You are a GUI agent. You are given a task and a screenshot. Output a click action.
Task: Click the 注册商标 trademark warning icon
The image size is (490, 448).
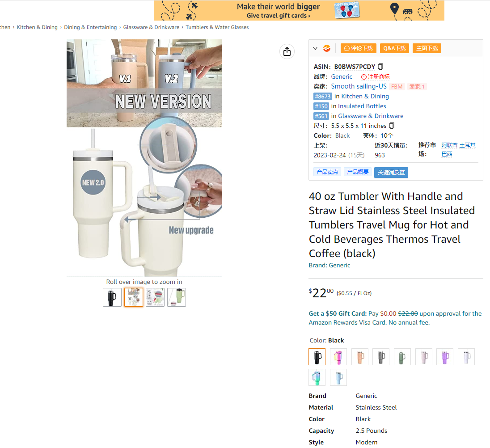tap(364, 77)
